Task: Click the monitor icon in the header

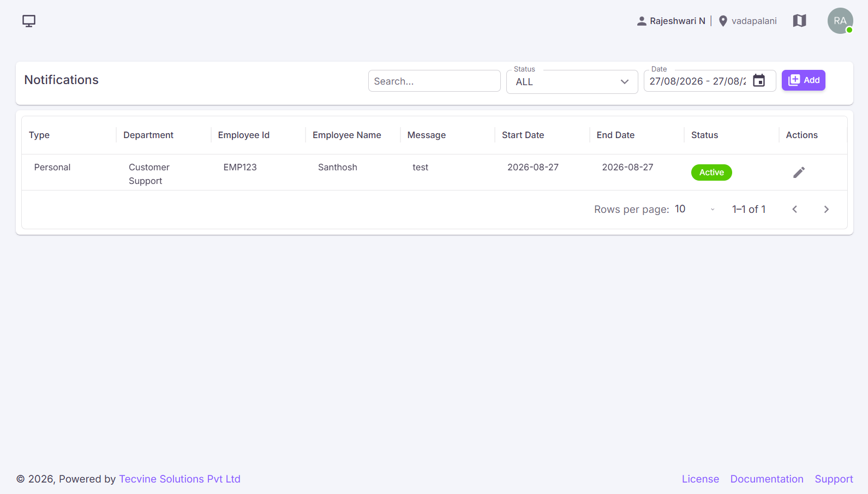Action: [29, 21]
